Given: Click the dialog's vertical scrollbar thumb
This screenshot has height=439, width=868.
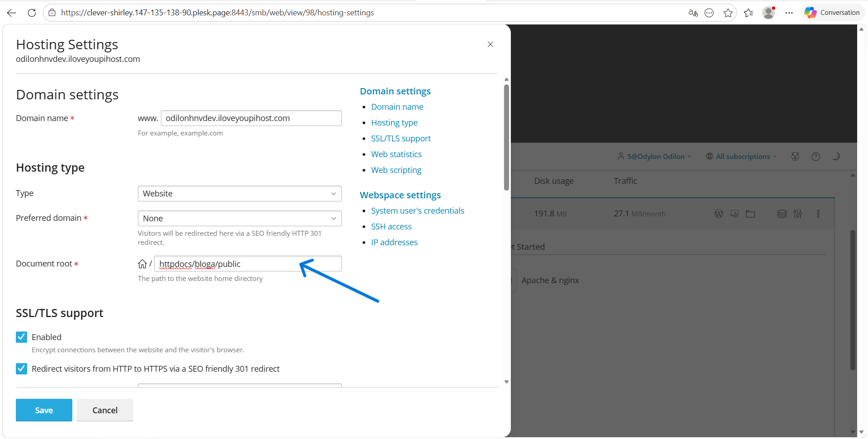Looking at the screenshot, I should (506, 137).
